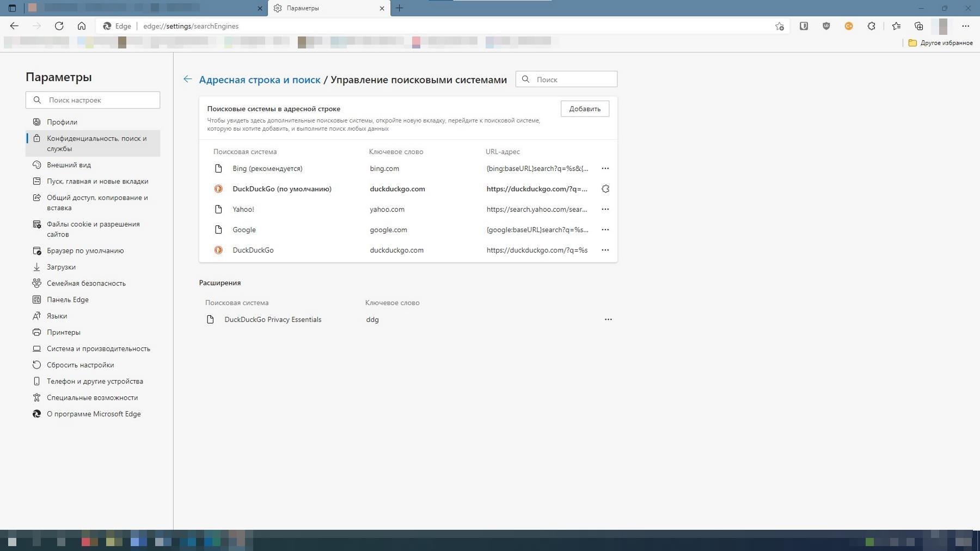Open more actions for Bing row
The image size is (980, 551).
tap(605, 168)
